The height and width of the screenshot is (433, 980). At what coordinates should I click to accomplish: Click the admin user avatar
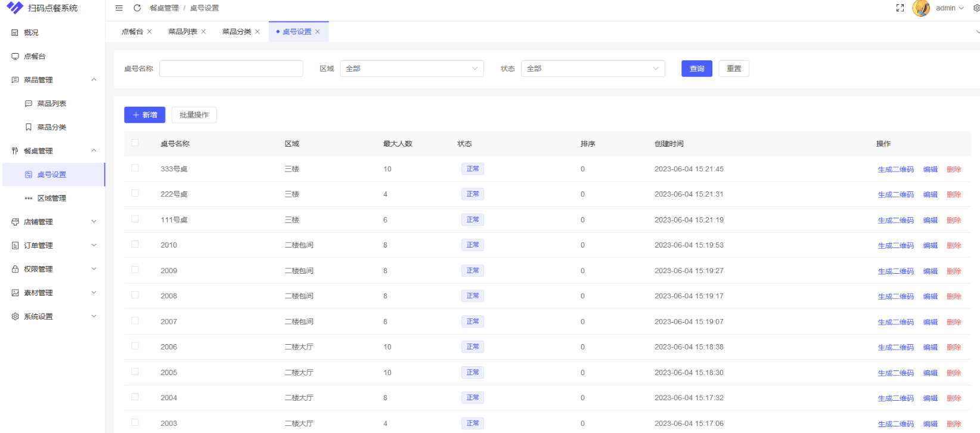click(x=921, y=8)
